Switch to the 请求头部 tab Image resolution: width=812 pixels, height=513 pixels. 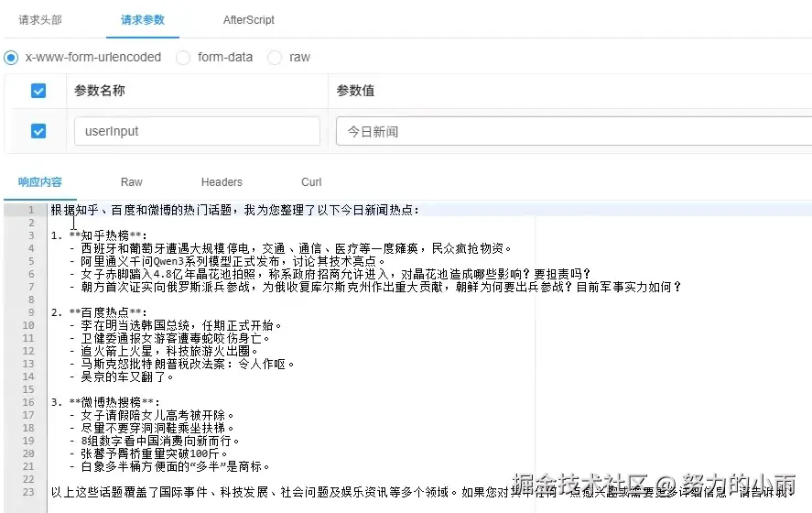[40, 19]
